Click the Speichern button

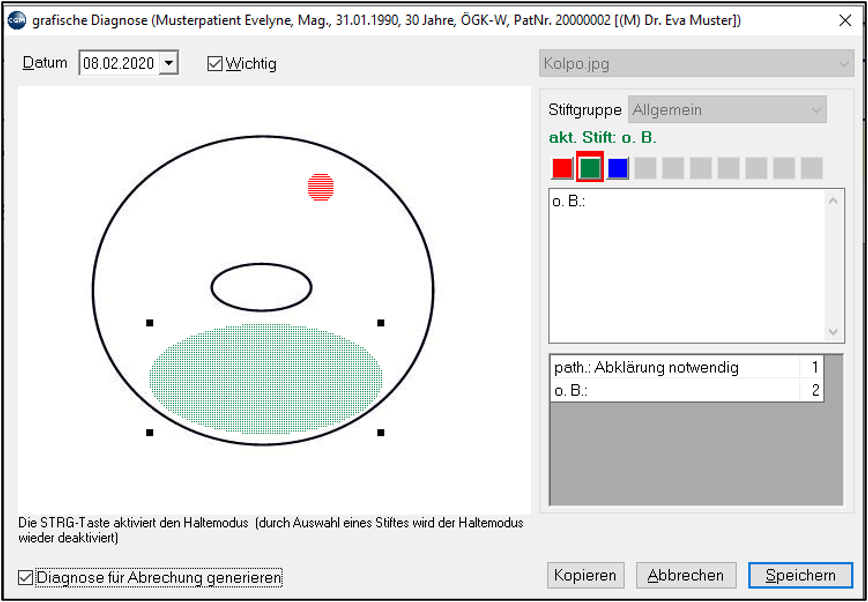click(x=800, y=575)
